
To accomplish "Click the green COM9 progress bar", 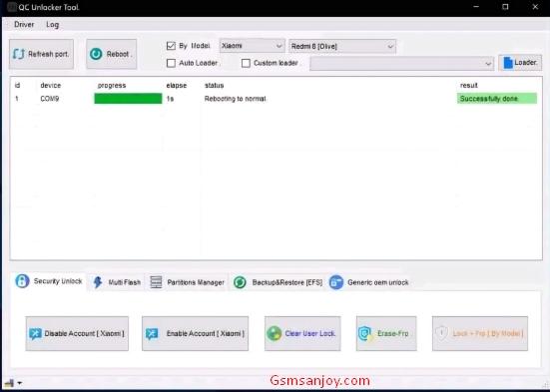I will click(128, 99).
